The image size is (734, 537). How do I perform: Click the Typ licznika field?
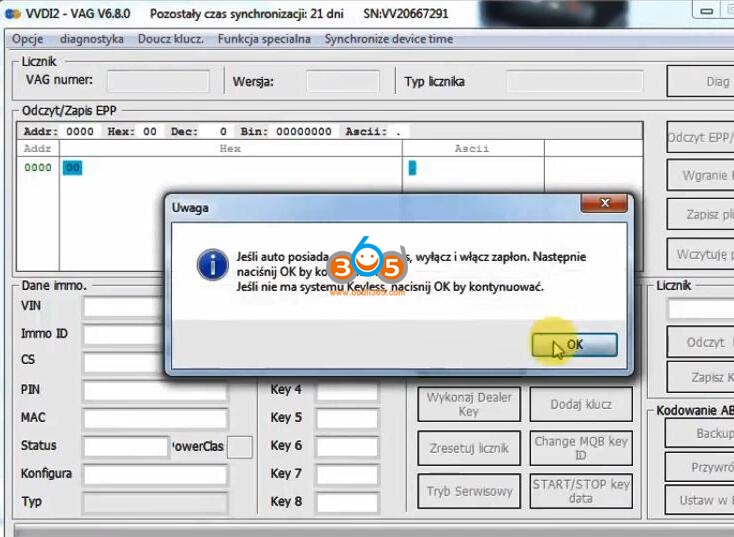pyautogui.click(x=575, y=81)
